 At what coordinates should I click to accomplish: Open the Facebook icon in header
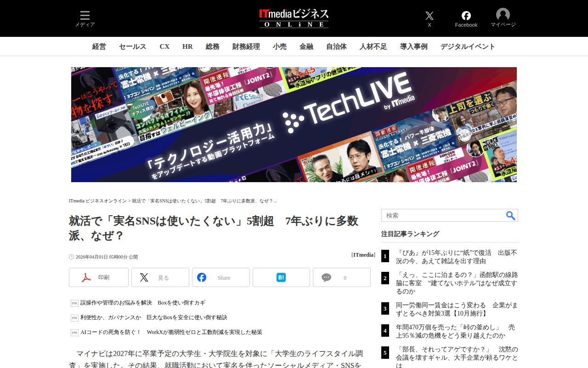point(466,19)
